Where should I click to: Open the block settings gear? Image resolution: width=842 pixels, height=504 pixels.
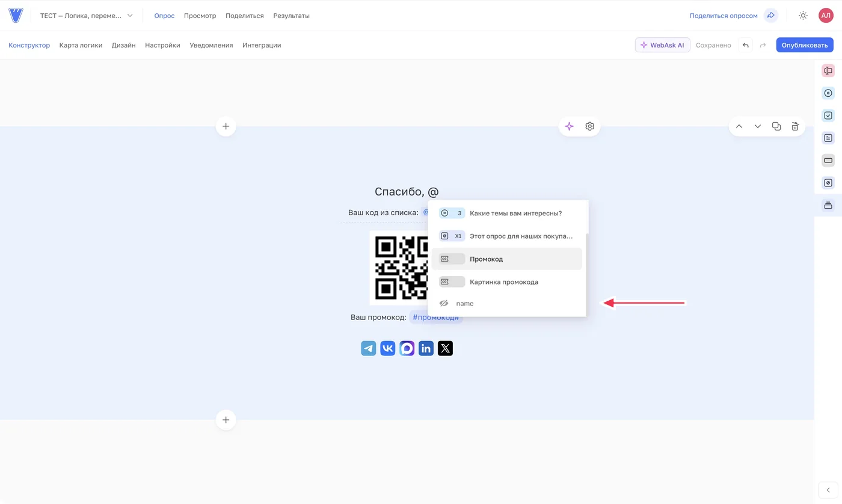(x=589, y=126)
